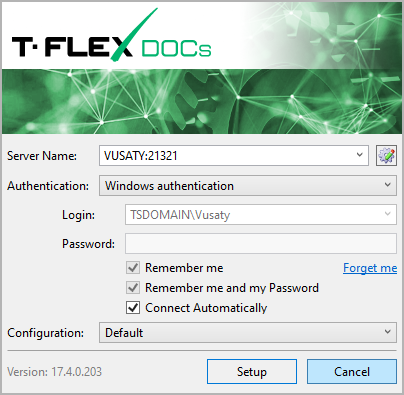The image size is (404, 395).
Task: Click the Forget me link
Action: pyautogui.click(x=370, y=268)
